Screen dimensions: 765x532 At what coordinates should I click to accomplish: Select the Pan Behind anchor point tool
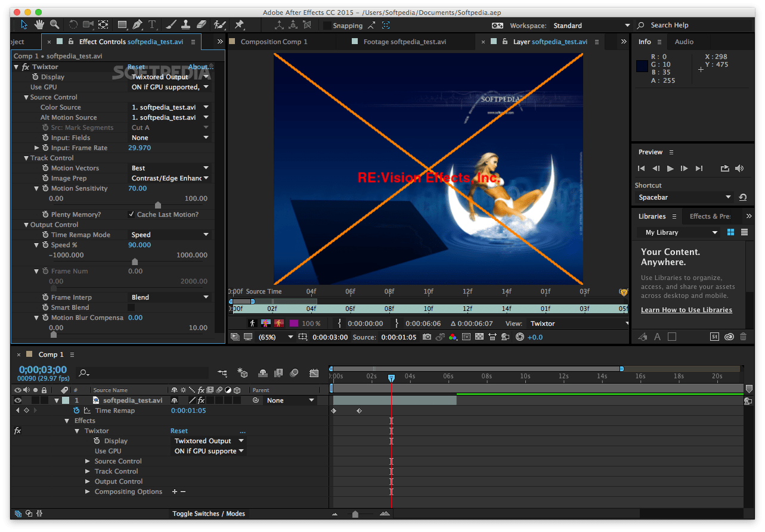pyautogui.click(x=103, y=24)
